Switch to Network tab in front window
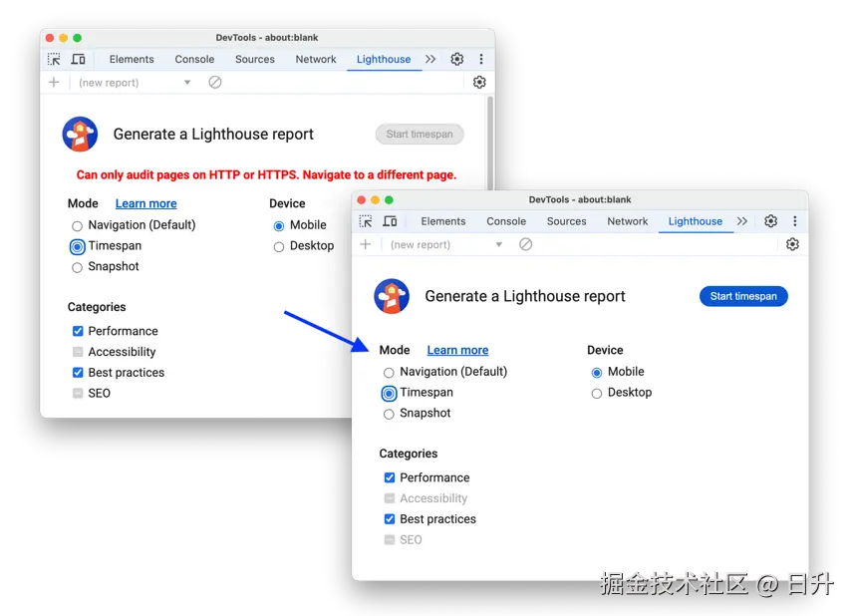 tap(627, 221)
